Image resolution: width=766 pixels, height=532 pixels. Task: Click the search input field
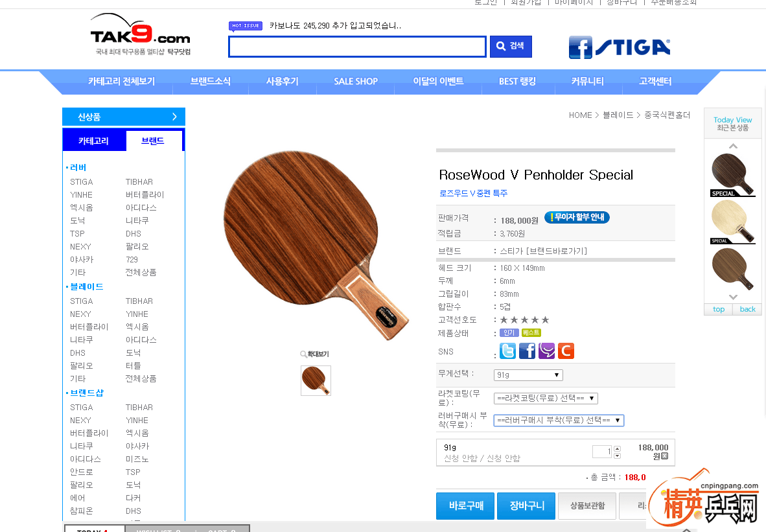click(358, 47)
